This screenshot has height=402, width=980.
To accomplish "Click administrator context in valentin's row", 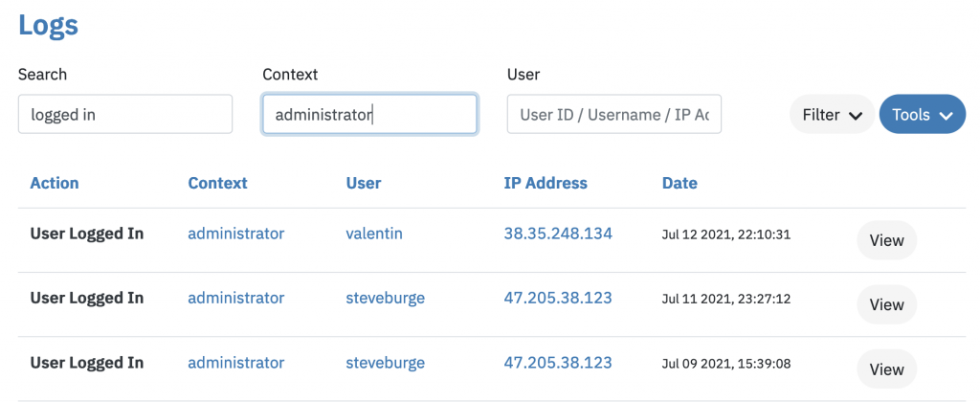I will point(235,233).
